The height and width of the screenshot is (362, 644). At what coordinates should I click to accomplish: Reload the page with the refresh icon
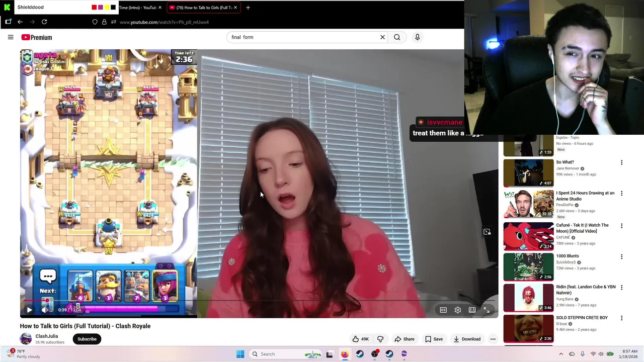point(44,22)
